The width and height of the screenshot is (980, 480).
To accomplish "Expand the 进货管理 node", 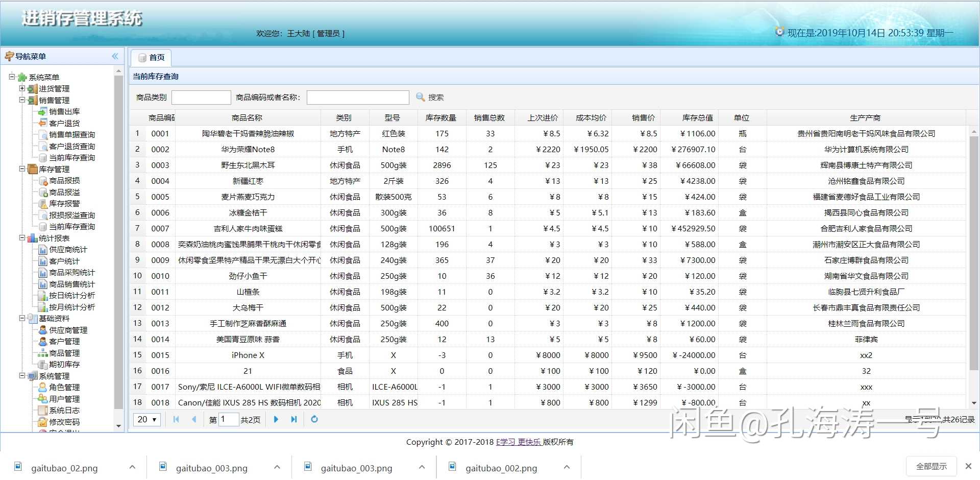I will pos(22,88).
